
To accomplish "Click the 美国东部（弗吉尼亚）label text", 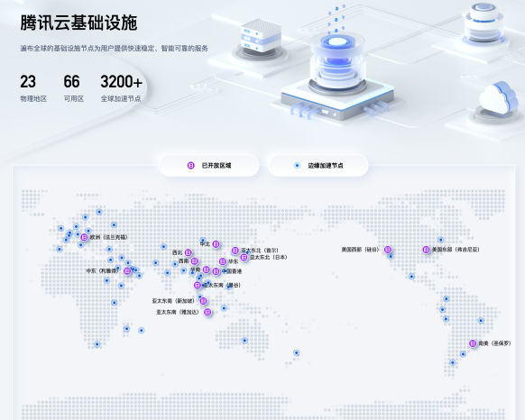I will tap(456, 250).
